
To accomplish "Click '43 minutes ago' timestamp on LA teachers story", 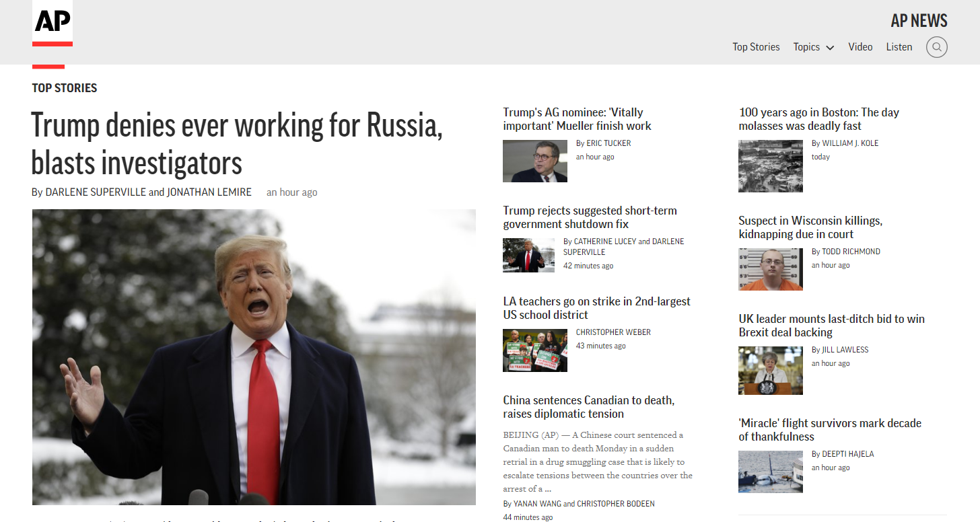I will tap(601, 346).
